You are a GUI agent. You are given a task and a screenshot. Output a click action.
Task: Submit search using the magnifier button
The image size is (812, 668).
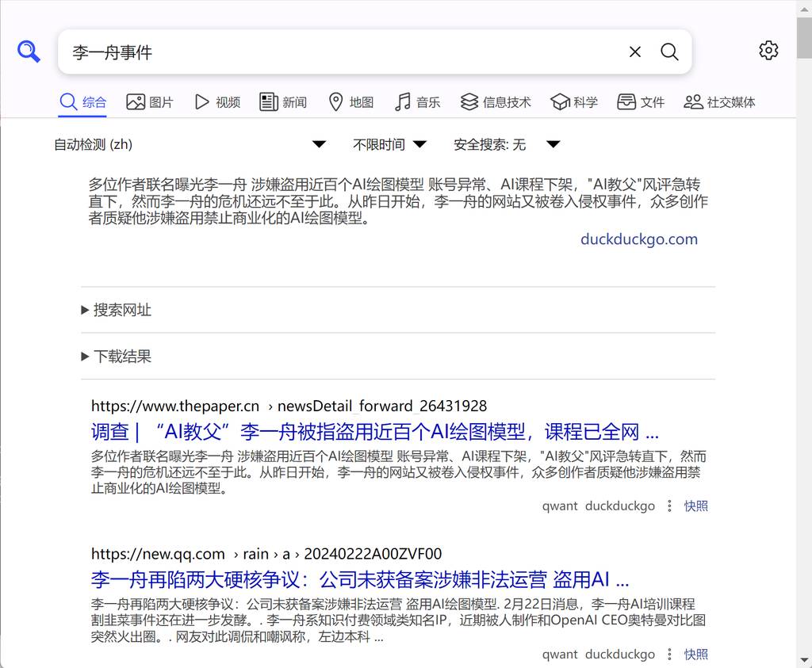pyautogui.click(x=669, y=52)
